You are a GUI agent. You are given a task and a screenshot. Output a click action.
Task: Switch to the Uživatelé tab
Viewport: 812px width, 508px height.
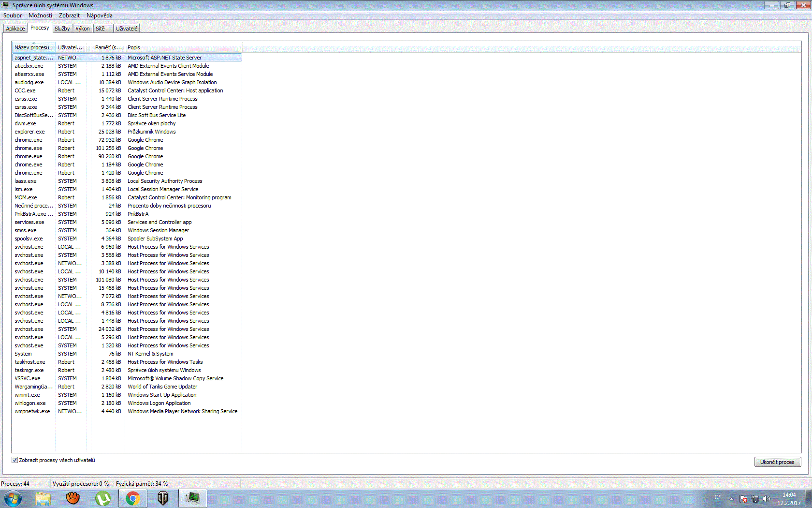(127, 29)
